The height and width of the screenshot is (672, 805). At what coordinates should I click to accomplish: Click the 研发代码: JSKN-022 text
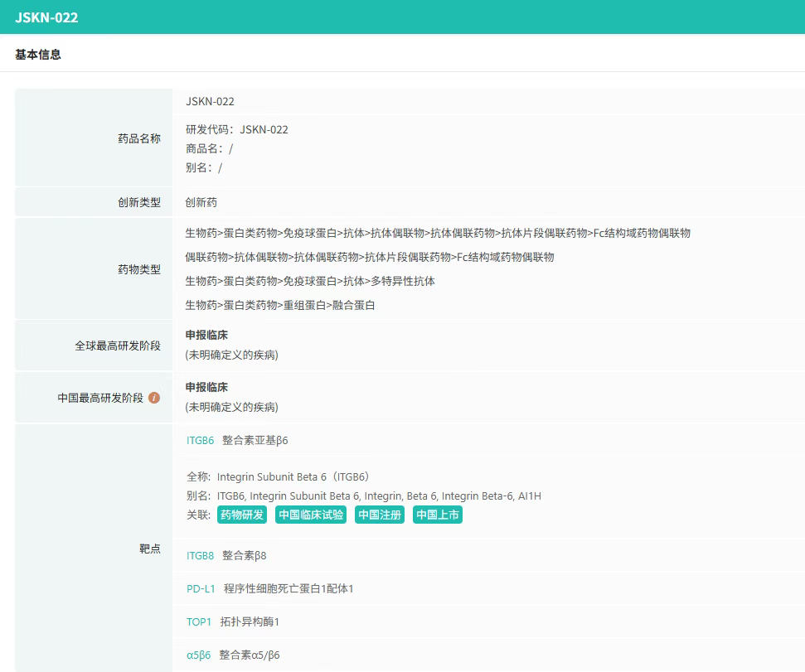coord(237,129)
